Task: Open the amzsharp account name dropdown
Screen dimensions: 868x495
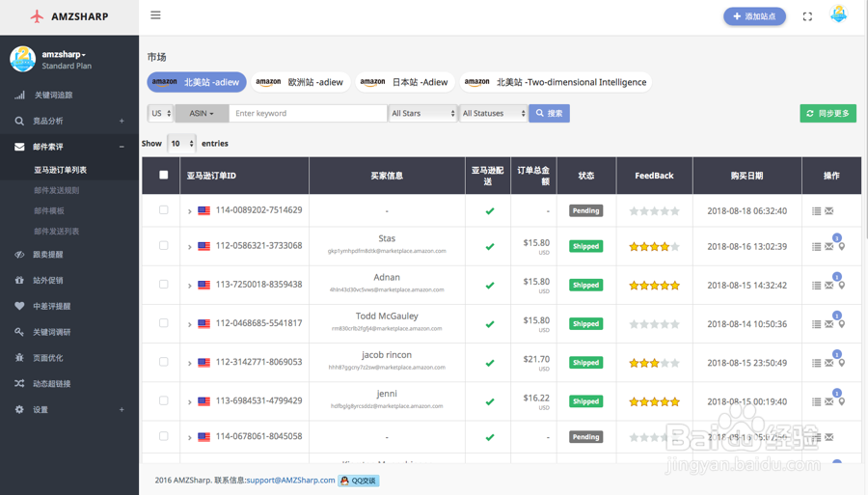Action: coord(64,54)
